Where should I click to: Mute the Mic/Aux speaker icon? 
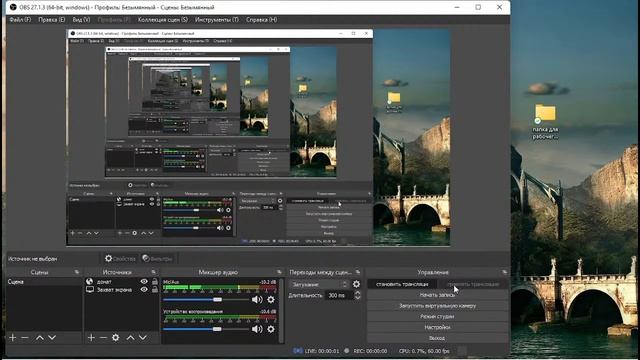click(x=257, y=300)
